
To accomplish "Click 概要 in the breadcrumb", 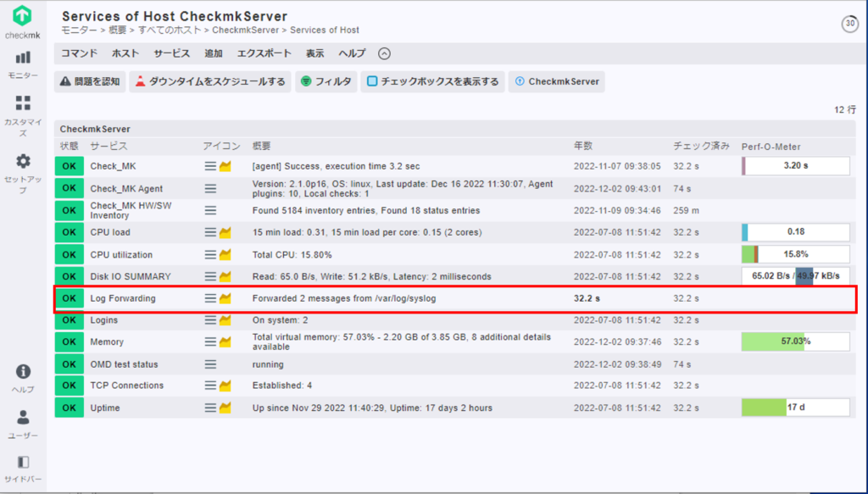I will pyautogui.click(x=117, y=30).
